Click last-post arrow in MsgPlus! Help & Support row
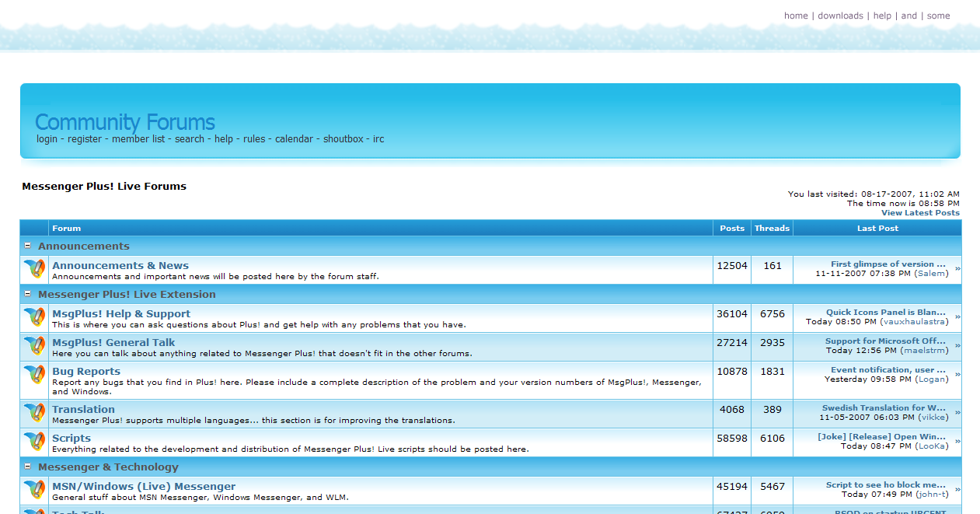980x514 pixels. click(957, 317)
